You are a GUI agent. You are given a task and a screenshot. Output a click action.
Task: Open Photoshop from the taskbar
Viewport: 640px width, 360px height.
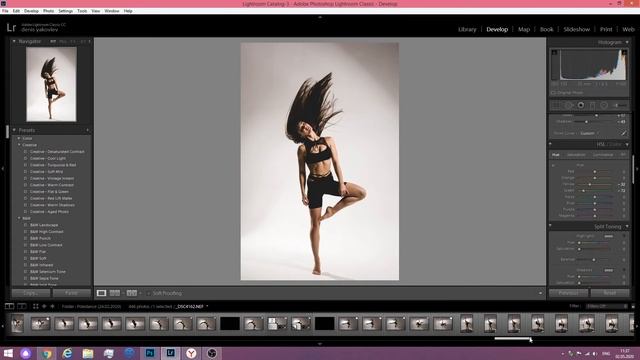150,353
